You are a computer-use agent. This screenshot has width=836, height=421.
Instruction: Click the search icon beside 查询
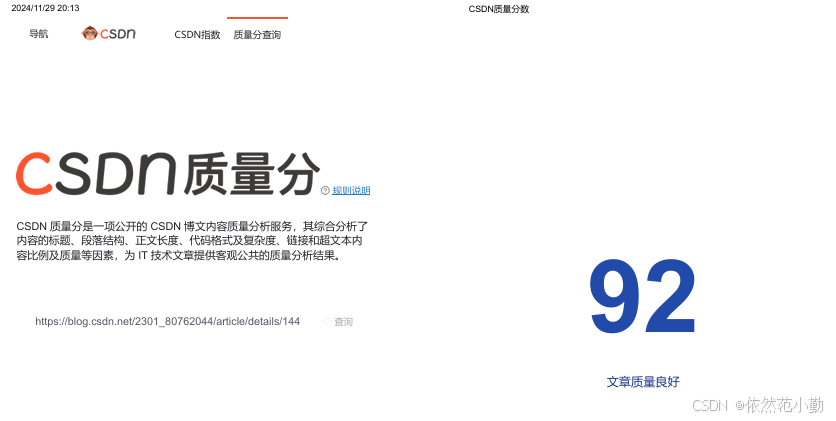tap(327, 321)
